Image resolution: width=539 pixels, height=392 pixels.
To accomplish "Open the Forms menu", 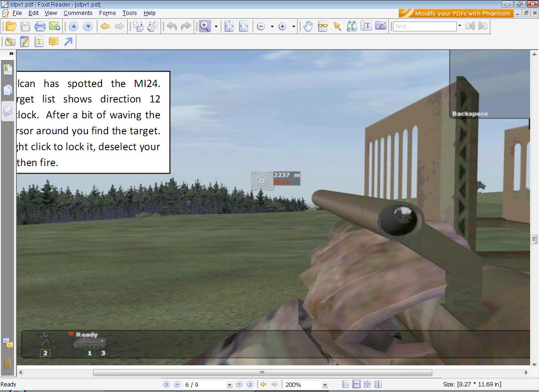I will click(x=107, y=13).
